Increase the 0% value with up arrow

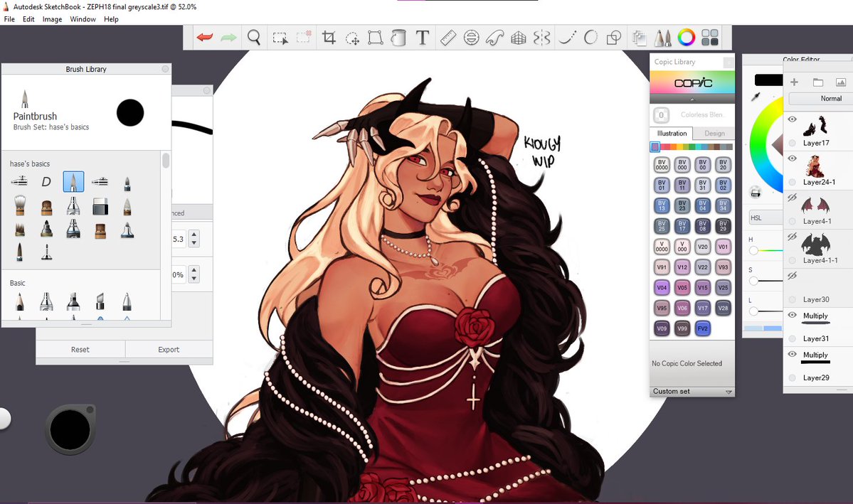pyautogui.click(x=194, y=270)
